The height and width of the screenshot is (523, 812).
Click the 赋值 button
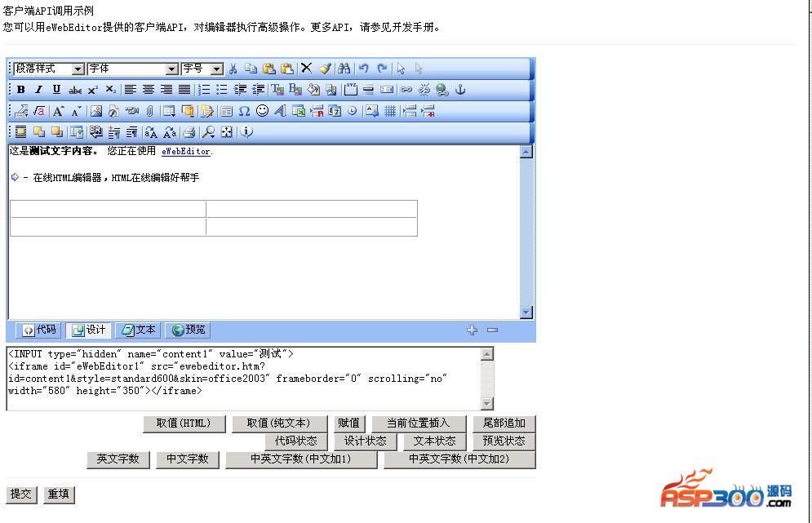click(349, 423)
